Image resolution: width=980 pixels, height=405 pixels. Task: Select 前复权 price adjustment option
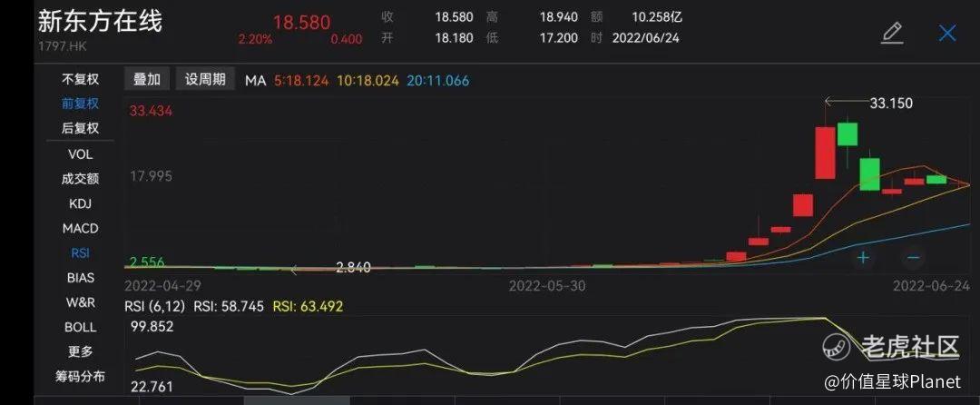coord(80,104)
